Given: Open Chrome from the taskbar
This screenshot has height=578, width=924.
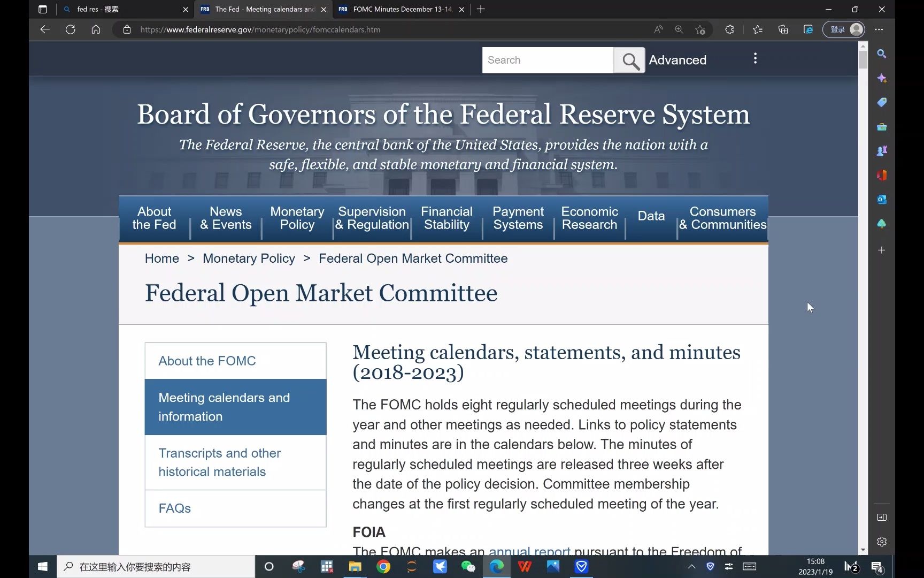Looking at the screenshot, I should click(383, 566).
